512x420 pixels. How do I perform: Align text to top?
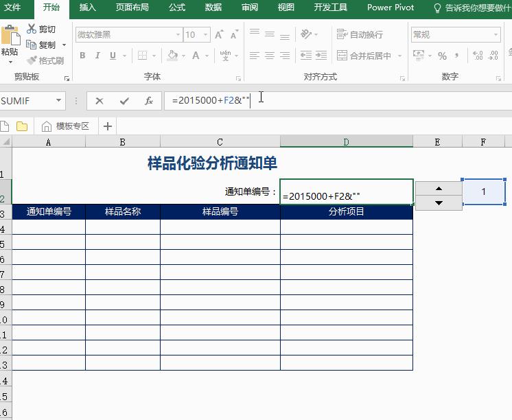[x=255, y=34]
